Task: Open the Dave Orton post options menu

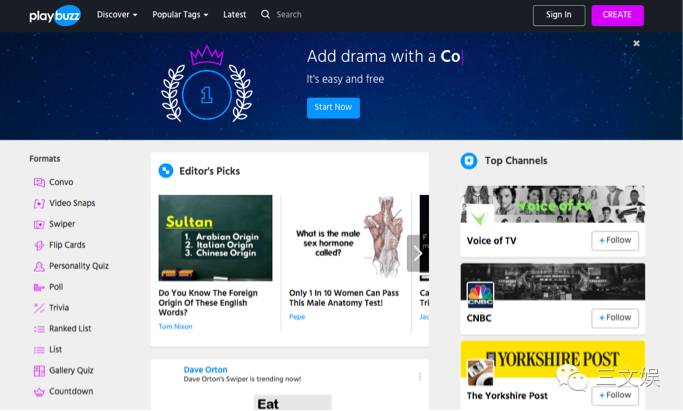Action: point(419,377)
